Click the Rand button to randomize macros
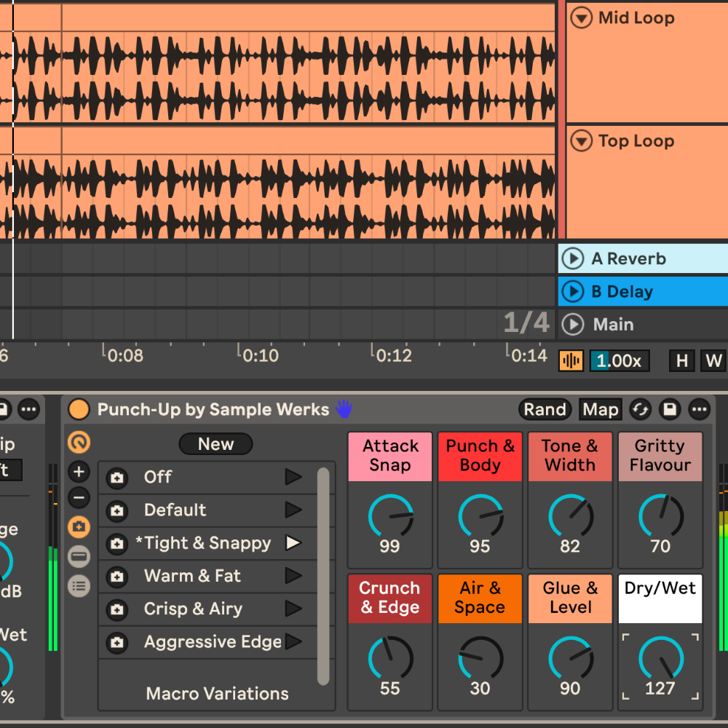Image resolution: width=728 pixels, height=728 pixels. tap(545, 410)
